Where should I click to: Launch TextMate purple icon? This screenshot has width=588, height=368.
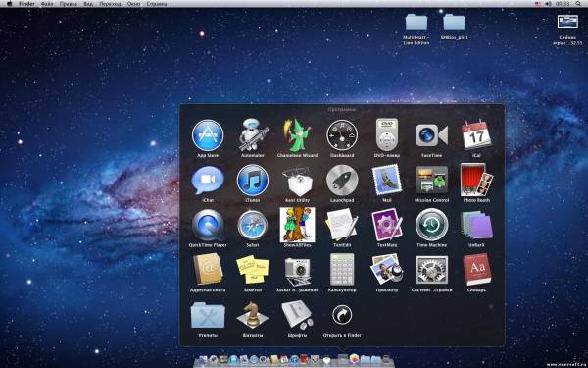click(387, 225)
